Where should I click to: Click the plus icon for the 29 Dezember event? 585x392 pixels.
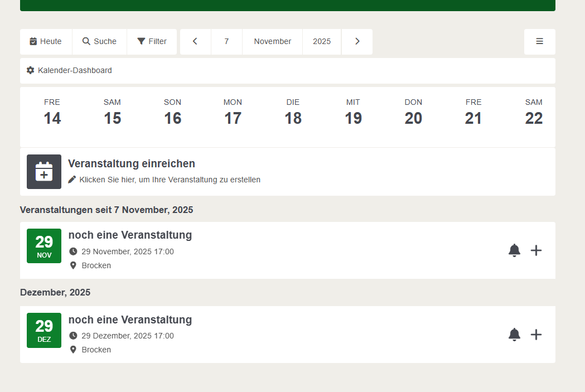click(x=536, y=335)
